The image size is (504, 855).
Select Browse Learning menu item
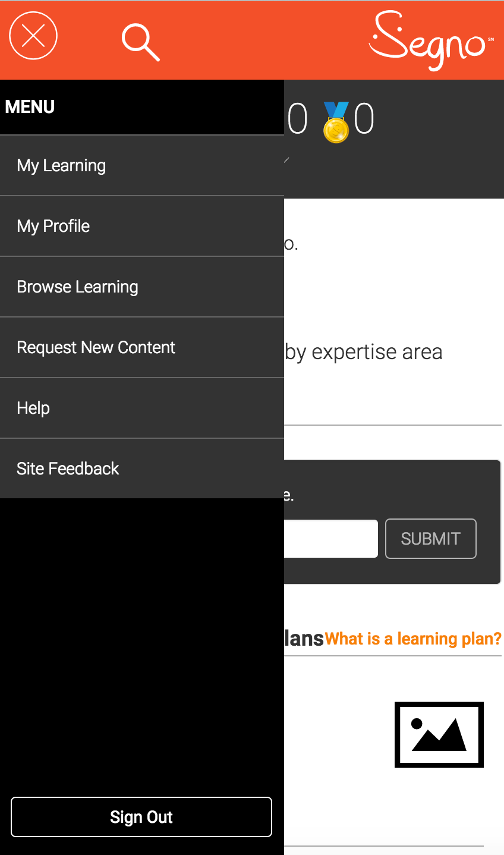[x=142, y=287]
